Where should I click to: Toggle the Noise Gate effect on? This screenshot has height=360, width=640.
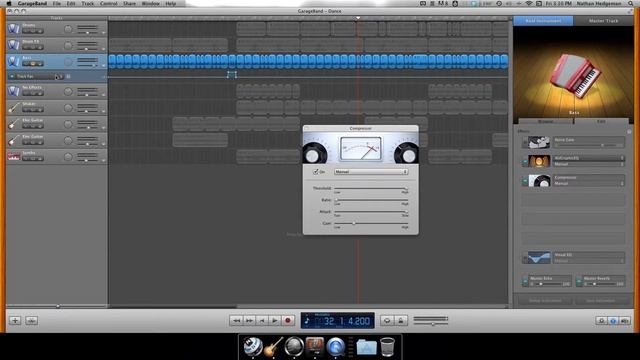525,143
